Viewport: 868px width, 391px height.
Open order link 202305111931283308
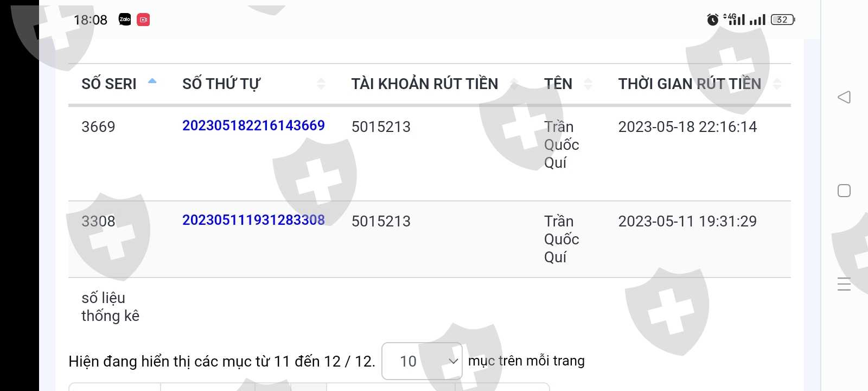click(x=253, y=220)
